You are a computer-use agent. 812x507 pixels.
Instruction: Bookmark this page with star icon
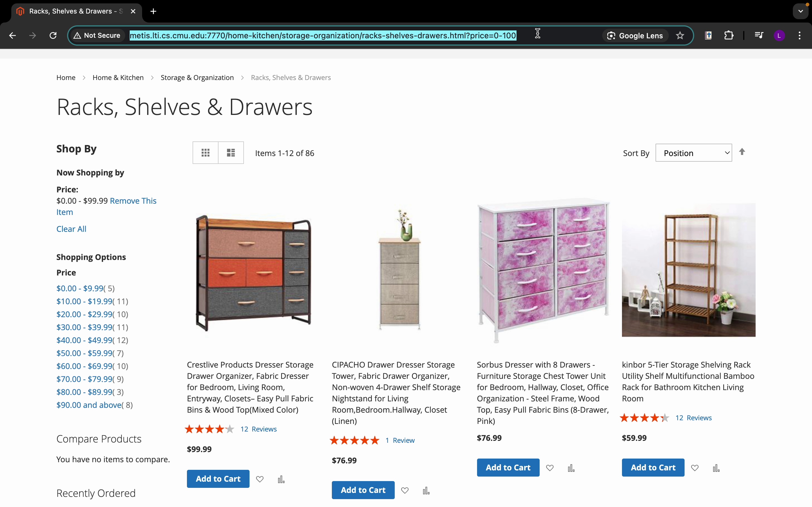click(x=680, y=35)
